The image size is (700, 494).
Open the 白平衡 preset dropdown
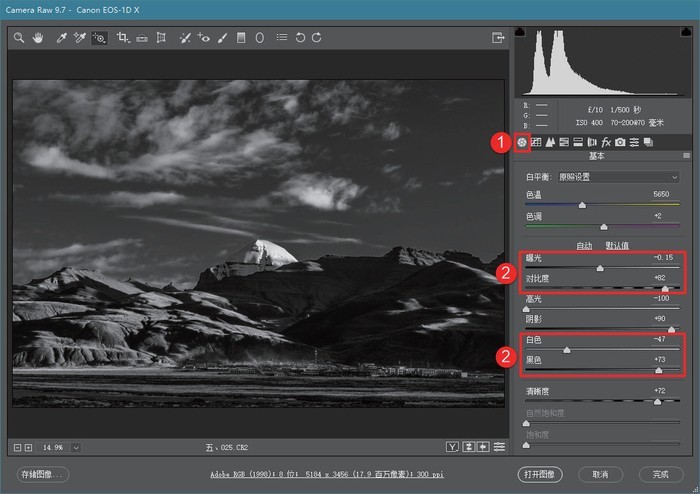tap(618, 177)
